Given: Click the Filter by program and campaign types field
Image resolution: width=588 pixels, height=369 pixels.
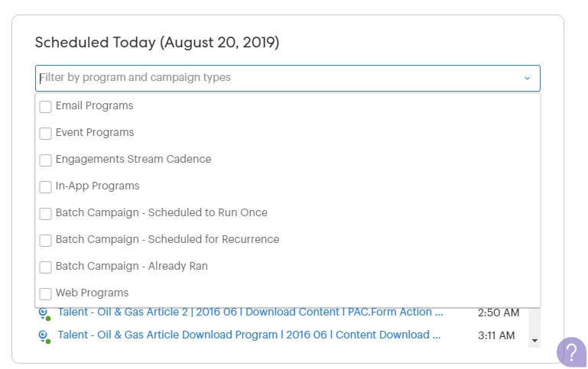Looking at the screenshot, I should pos(288,78).
